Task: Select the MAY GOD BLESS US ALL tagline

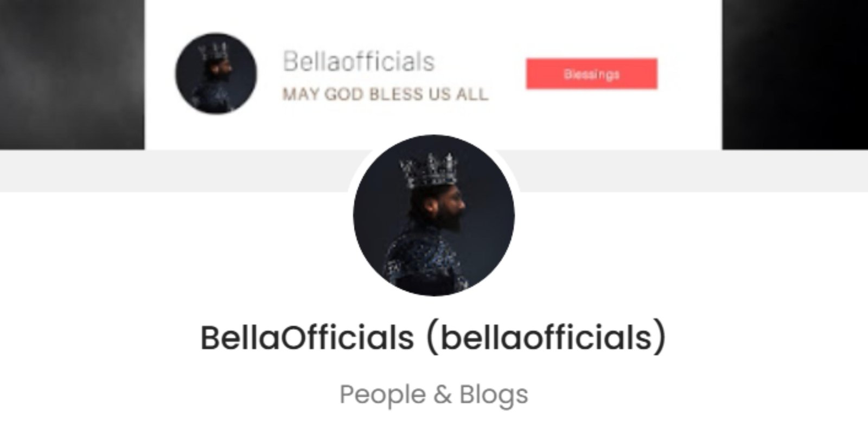Action: click(x=385, y=94)
